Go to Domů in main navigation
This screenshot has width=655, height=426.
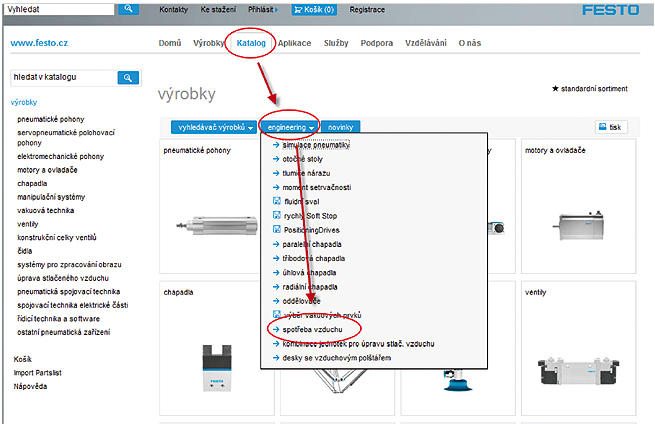coord(170,43)
